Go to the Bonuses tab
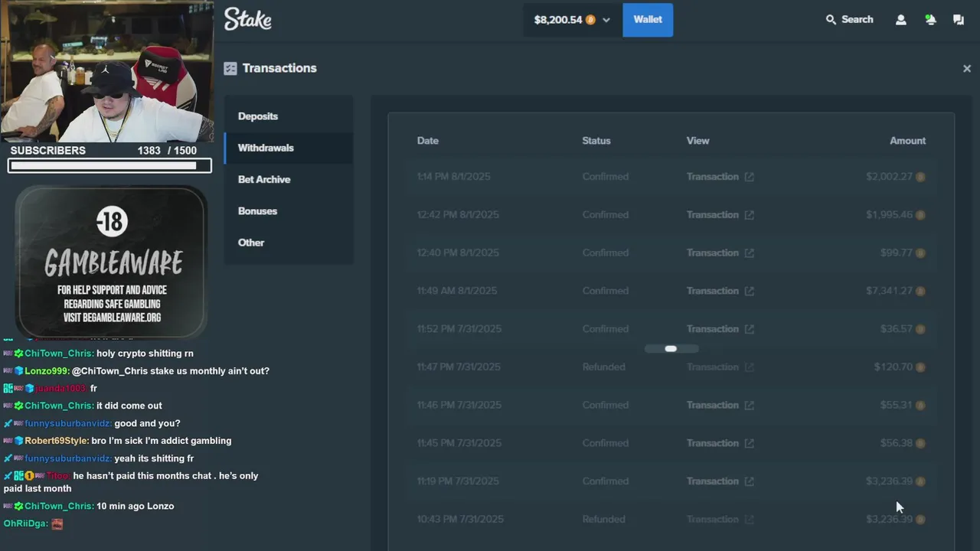Viewport: 980px width, 551px height. 289,211
